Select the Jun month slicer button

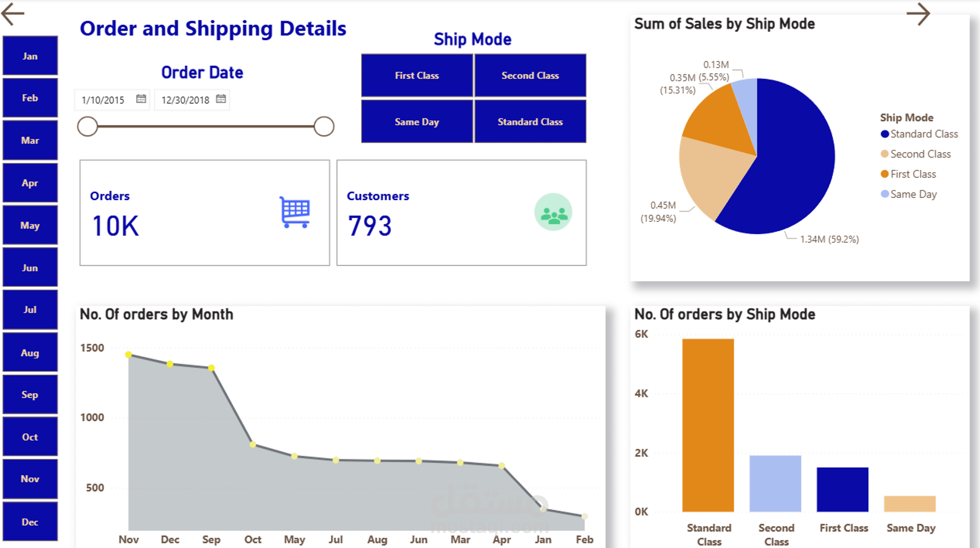pos(30,267)
